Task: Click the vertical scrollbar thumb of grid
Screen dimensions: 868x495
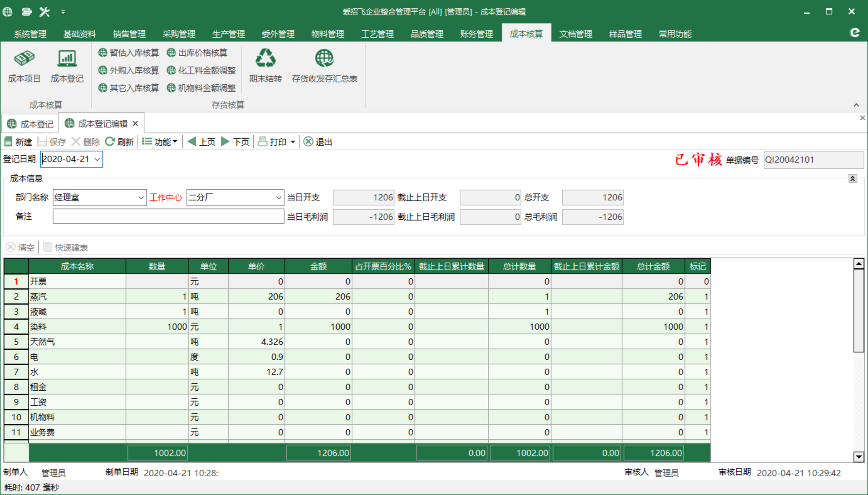Action: [x=859, y=311]
